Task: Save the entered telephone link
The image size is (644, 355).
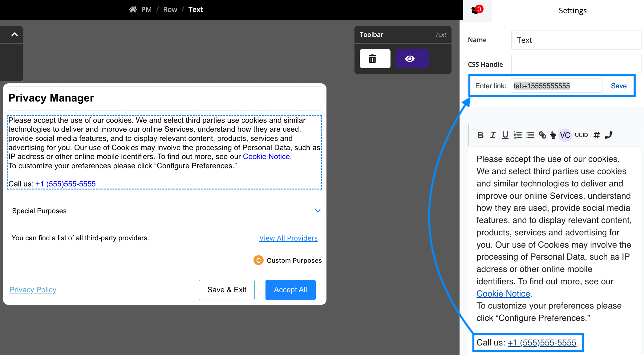Action: coord(618,86)
